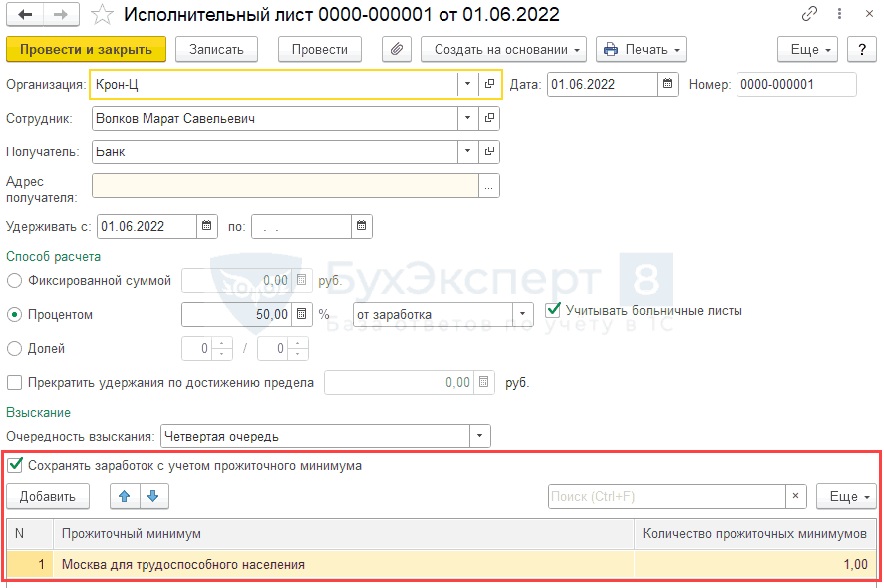Open the Очередность взыскания dropdown
Viewport: 884px width, 588px height.
pos(480,437)
